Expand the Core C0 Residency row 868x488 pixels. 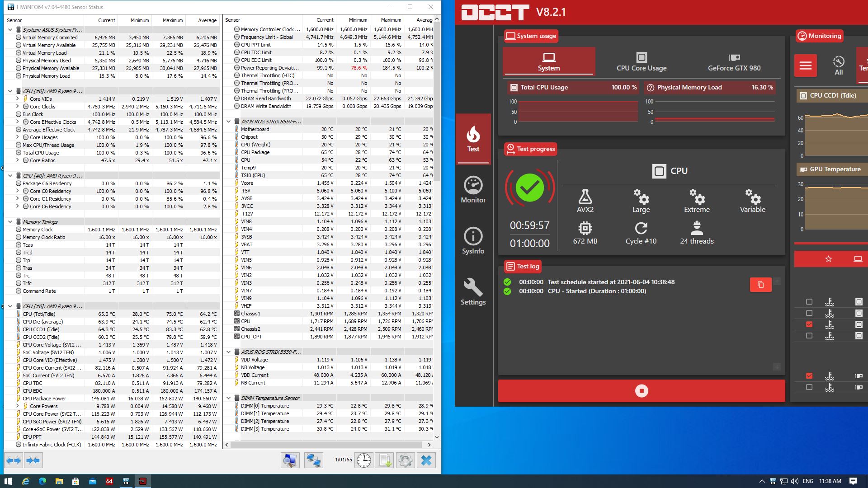tap(18, 191)
